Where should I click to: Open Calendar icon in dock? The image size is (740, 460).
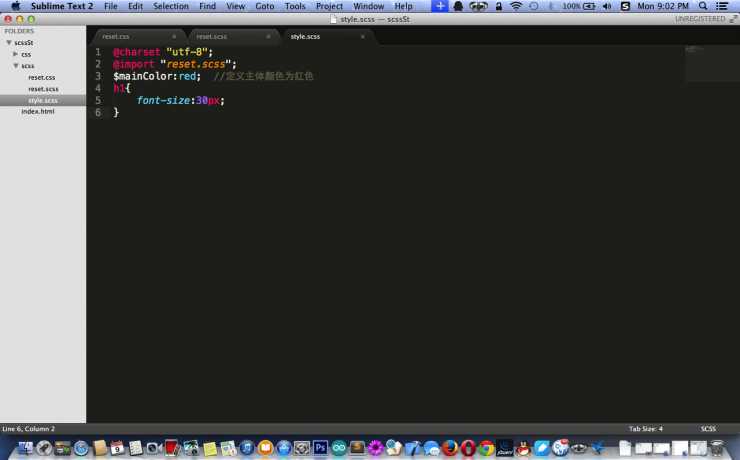(117, 448)
